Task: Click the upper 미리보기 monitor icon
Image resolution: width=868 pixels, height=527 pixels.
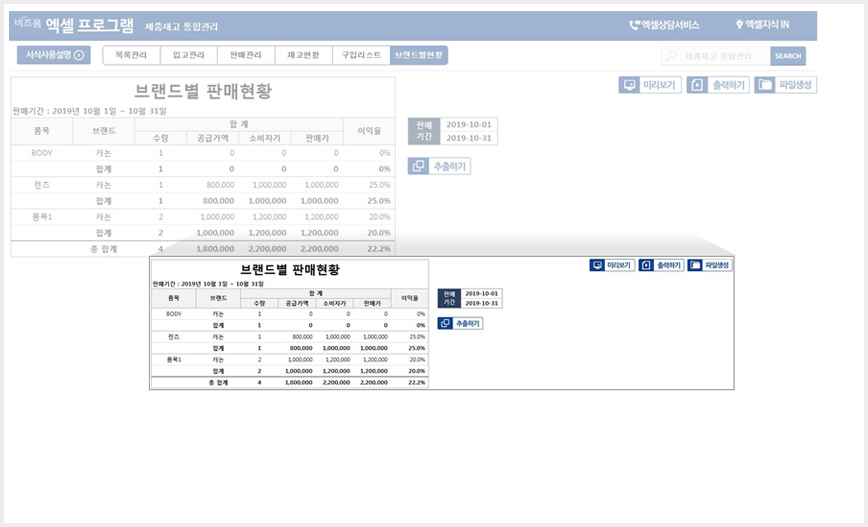Action: [629, 85]
